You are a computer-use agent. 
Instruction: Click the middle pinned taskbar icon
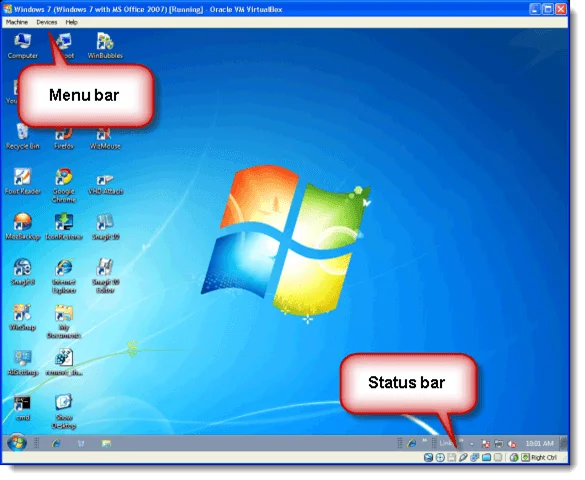point(81,443)
